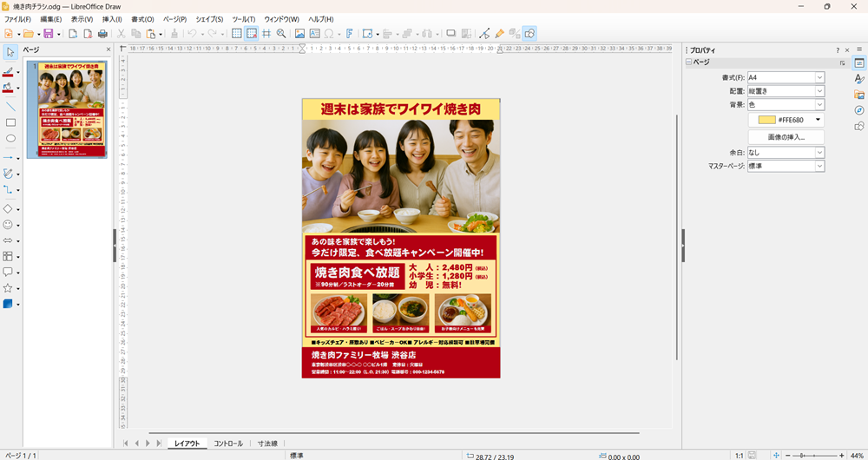The height and width of the screenshot is (460, 868).
Task: Choose the ellipse drawing tool
Action: [x=10, y=138]
